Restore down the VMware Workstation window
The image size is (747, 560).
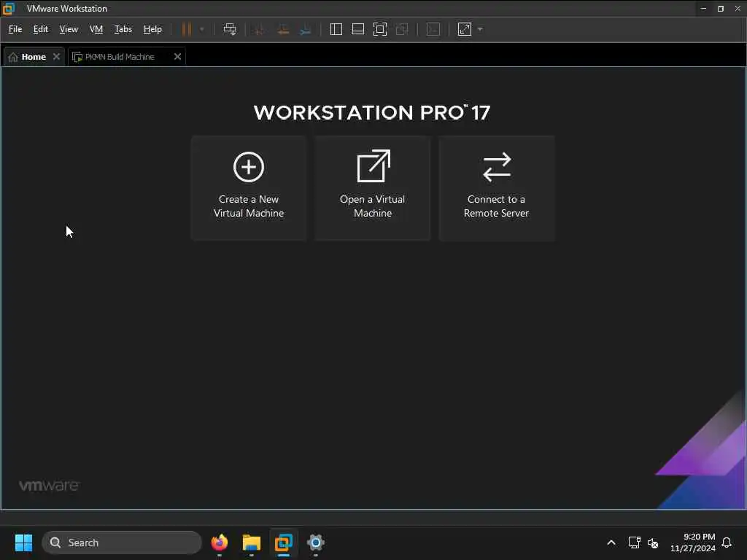click(720, 9)
